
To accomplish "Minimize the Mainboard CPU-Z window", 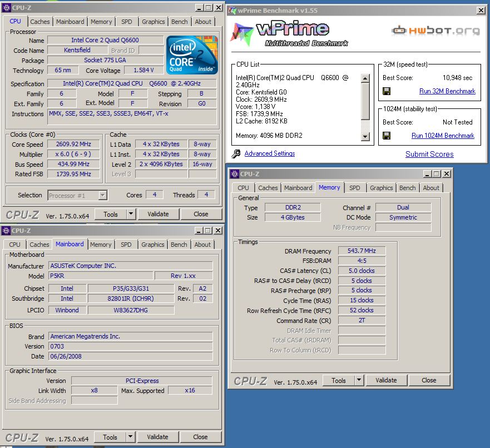I will pos(199,231).
